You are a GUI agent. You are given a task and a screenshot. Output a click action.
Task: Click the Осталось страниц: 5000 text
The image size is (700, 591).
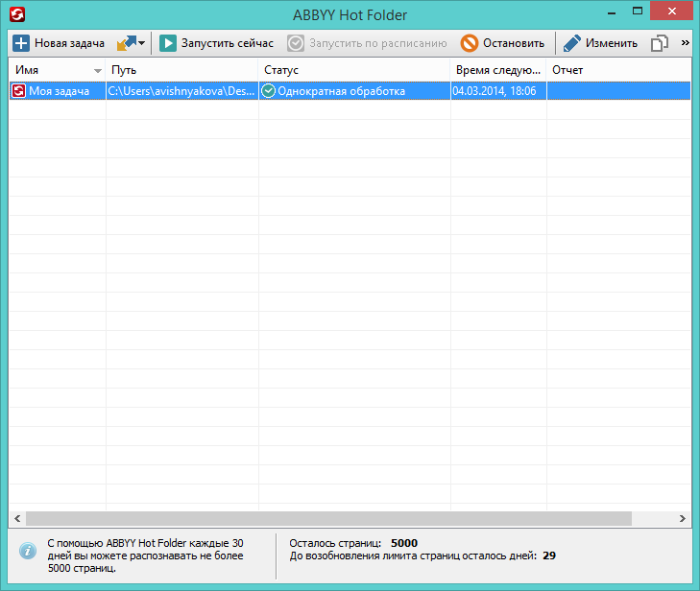[353, 543]
